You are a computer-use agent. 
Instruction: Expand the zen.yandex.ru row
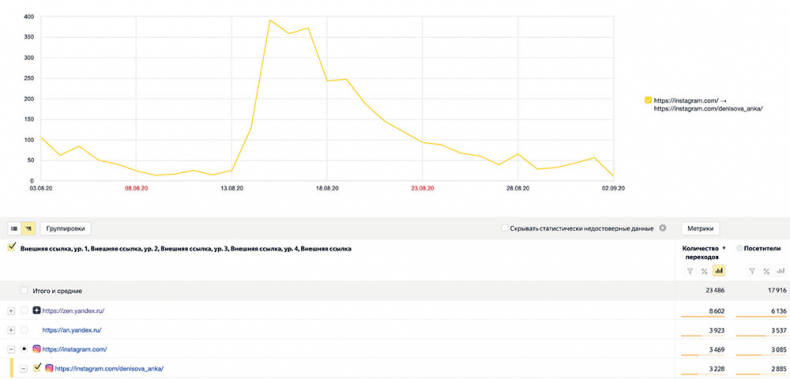[11, 311]
